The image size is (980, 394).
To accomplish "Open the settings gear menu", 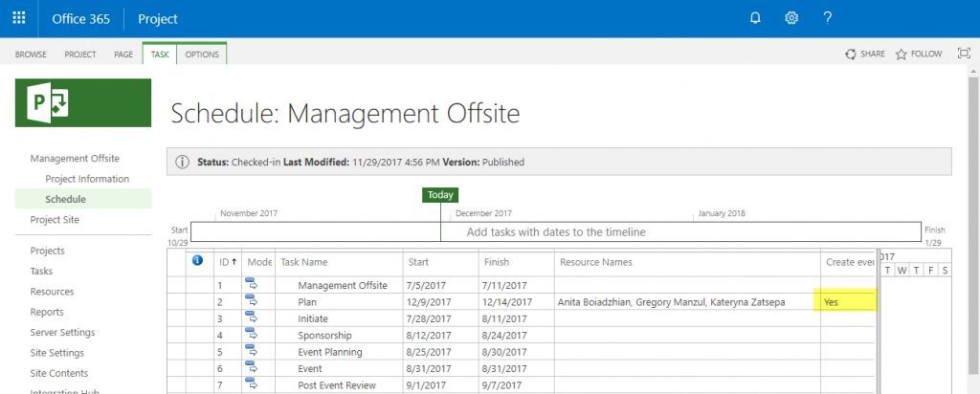I will coord(791,18).
